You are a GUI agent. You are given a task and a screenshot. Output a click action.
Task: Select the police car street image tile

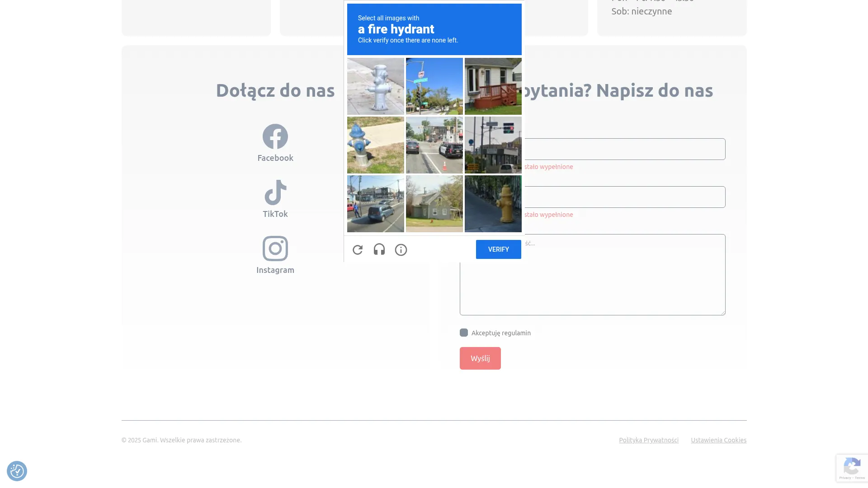[434, 145]
